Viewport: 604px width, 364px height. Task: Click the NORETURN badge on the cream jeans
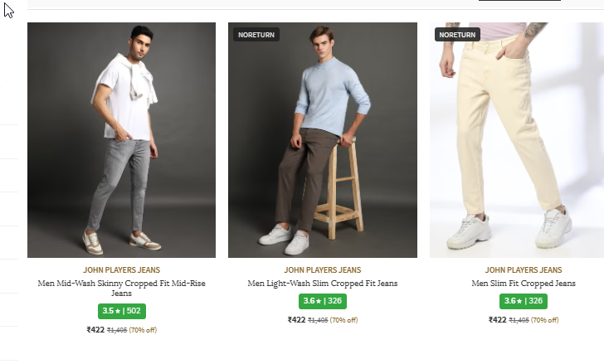457,35
